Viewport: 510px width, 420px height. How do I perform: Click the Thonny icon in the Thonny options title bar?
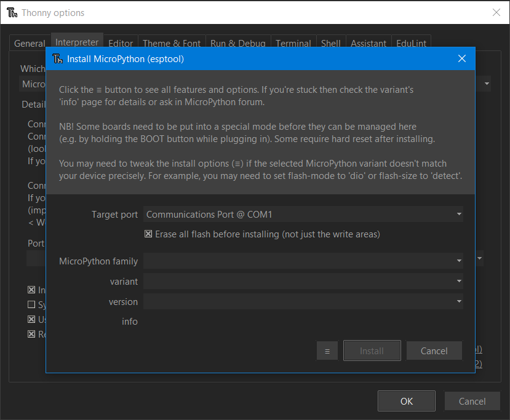point(12,13)
